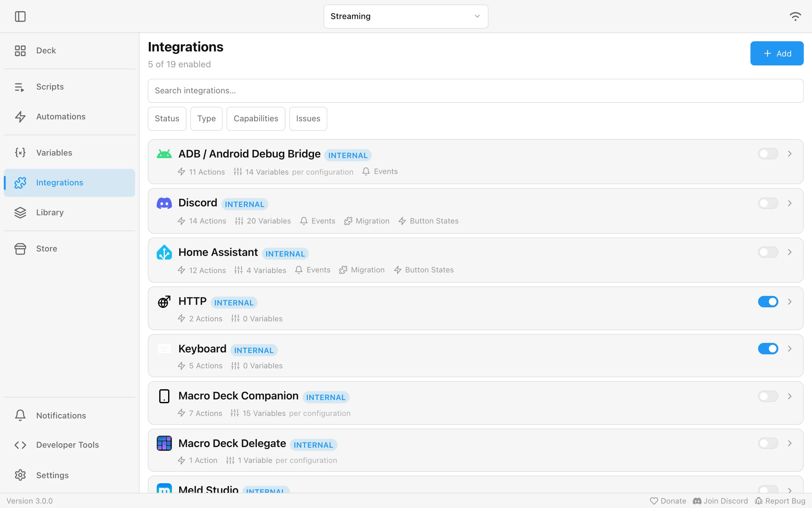
Task: Open the Variables section
Action: point(69,152)
